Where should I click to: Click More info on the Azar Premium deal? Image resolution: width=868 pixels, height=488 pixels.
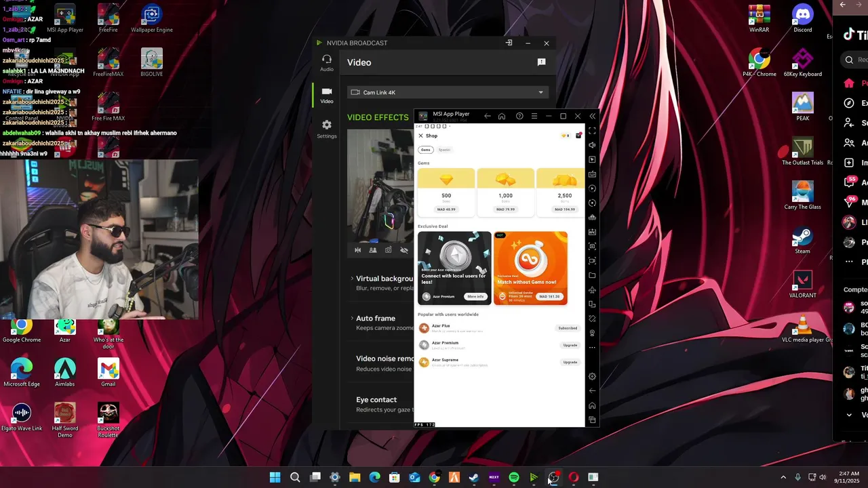coord(475,296)
